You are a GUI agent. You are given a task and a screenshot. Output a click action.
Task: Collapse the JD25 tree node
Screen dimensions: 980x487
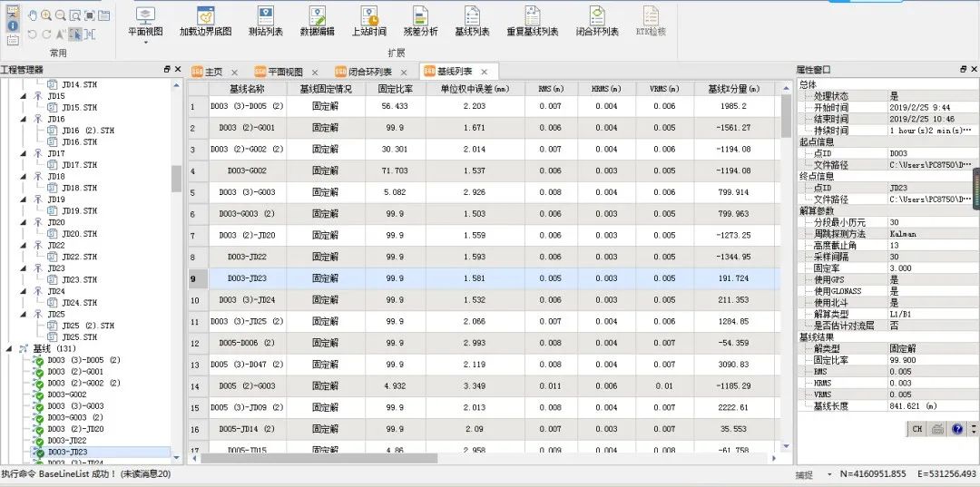pos(24,314)
